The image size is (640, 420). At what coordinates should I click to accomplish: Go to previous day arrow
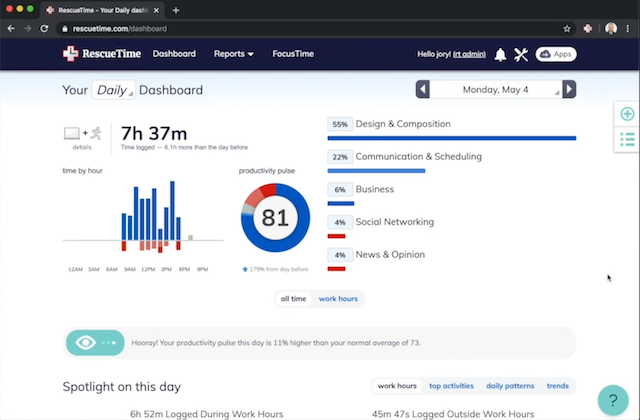click(422, 89)
